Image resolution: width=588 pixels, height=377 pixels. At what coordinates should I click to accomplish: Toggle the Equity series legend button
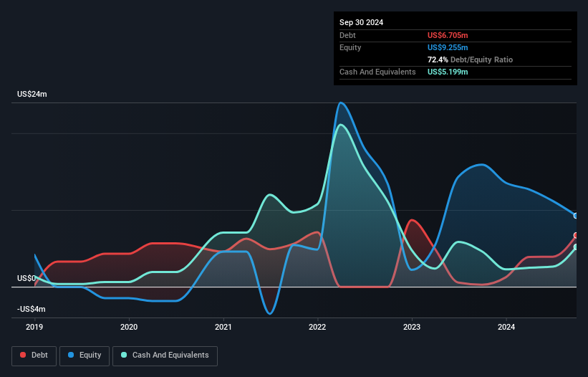click(x=85, y=356)
